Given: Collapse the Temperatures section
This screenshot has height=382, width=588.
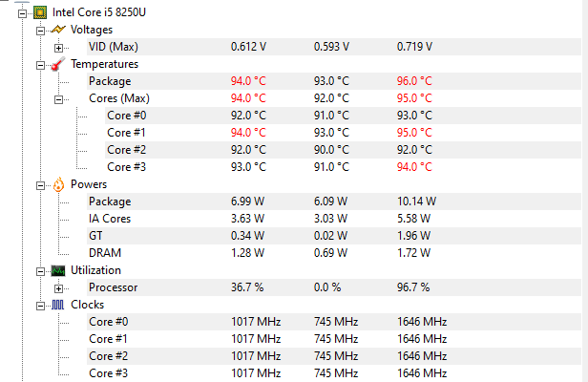Looking at the screenshot, I should click(x=40, y=65).
